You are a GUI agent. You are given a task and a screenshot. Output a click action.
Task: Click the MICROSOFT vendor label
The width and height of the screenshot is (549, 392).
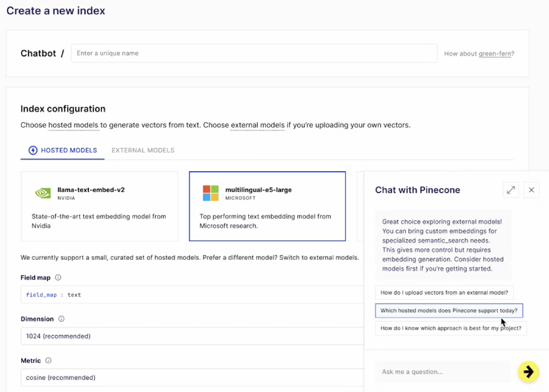(240, 198)
